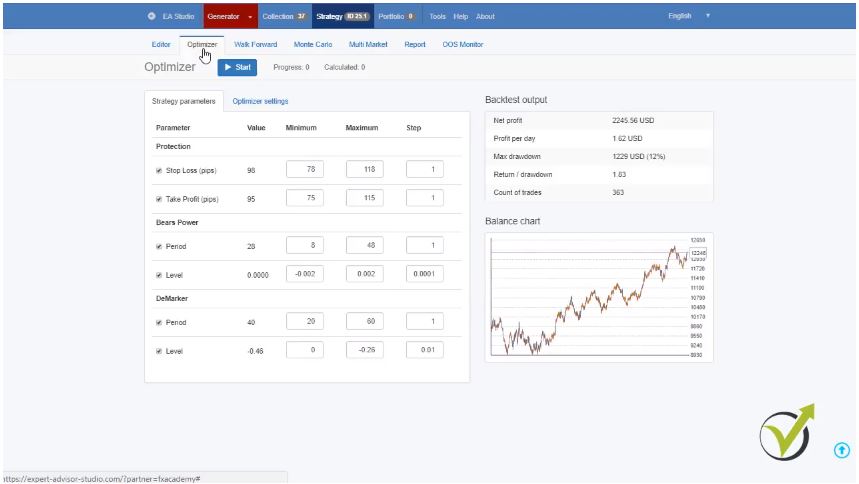
Task: Click the Profit per day value
Action: click(627, 139)
